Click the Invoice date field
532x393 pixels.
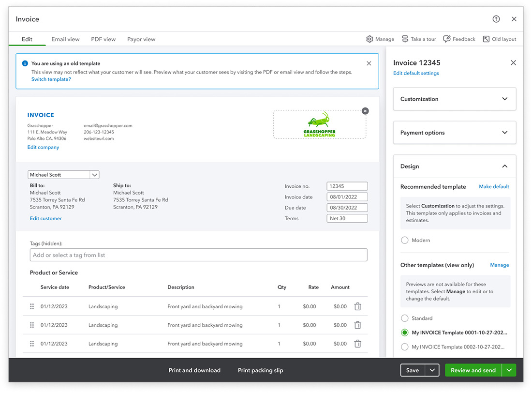tap(347, 196)
